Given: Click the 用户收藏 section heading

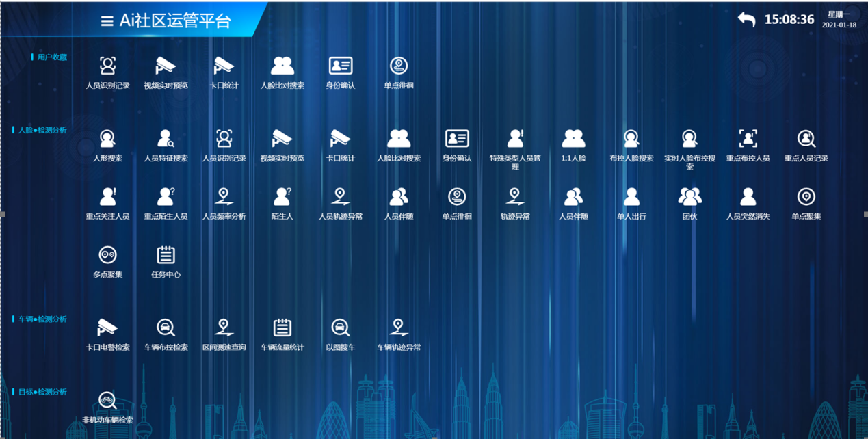Looking at the screenshot, I should click(x=52, y=57).
